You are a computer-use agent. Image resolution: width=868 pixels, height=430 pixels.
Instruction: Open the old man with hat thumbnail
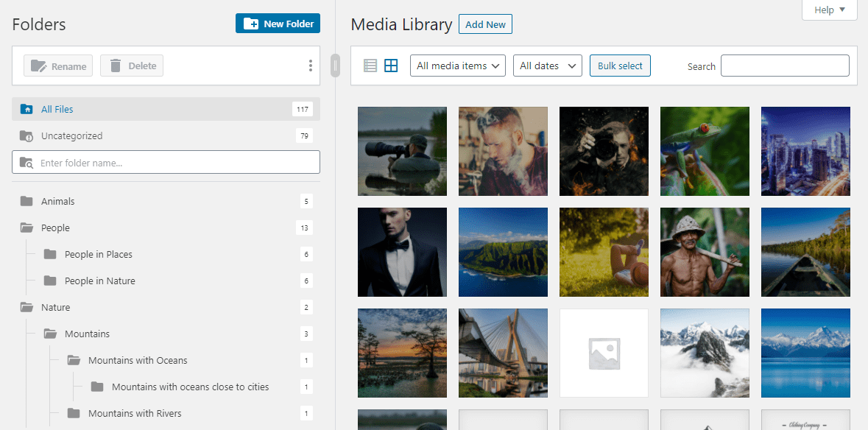tap(705, 252)
